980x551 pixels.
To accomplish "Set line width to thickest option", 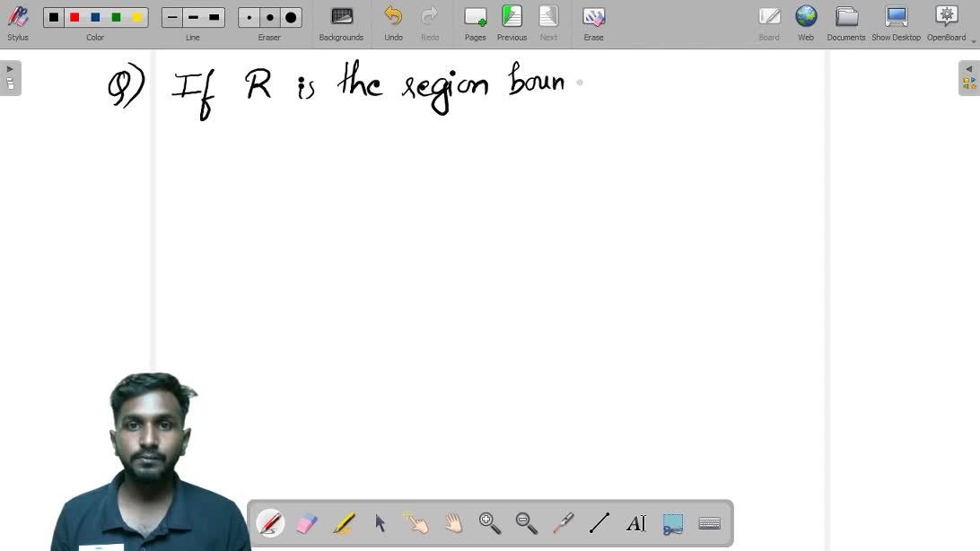I will 214,17.
